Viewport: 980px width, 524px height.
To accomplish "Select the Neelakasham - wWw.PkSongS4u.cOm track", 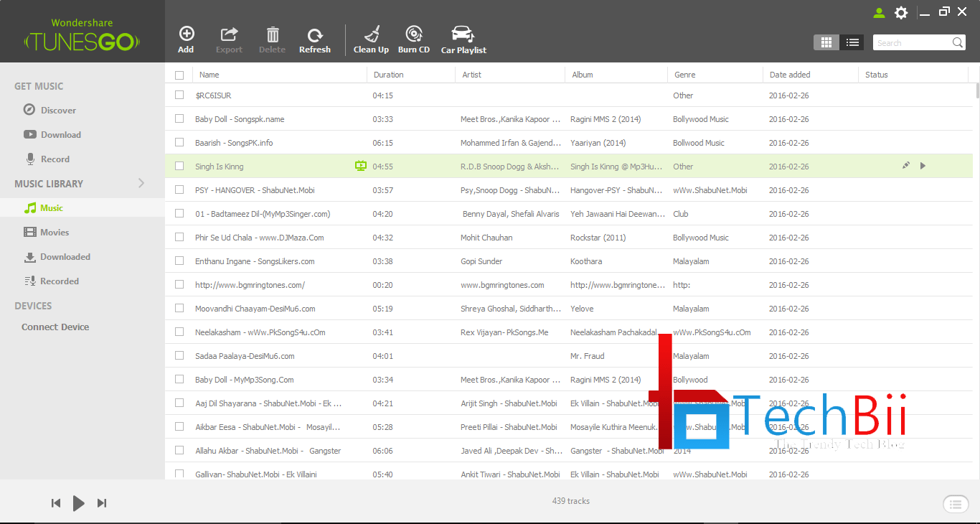I will click(260, 332).
